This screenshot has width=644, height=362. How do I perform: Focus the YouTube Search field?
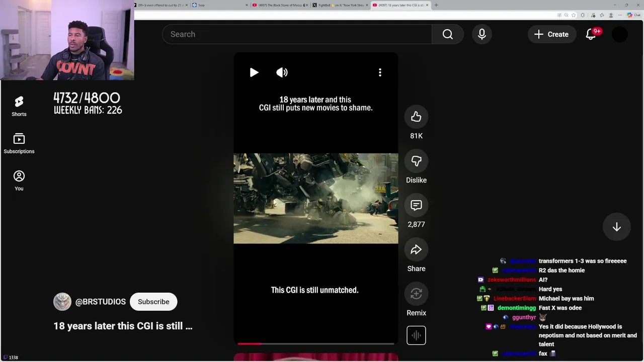coord(297,34)
